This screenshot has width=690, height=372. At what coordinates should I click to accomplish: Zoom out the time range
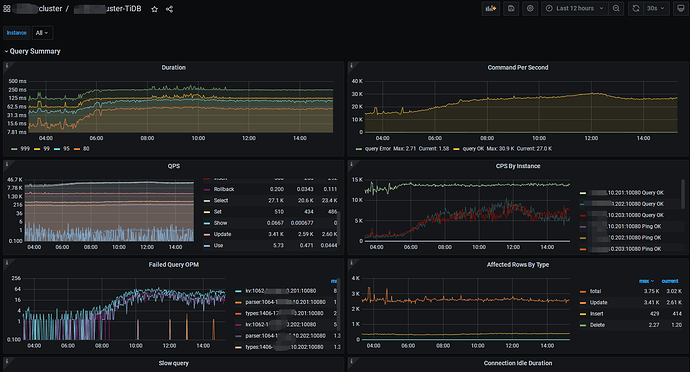[x=616, y=8]
